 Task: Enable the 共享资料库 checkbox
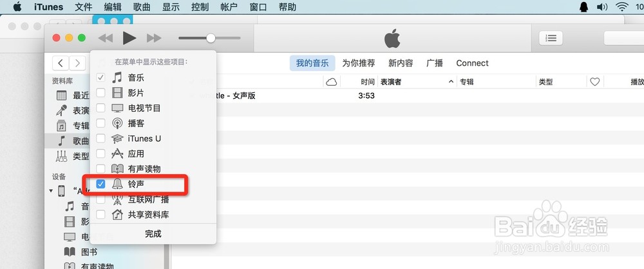point(100,214)
